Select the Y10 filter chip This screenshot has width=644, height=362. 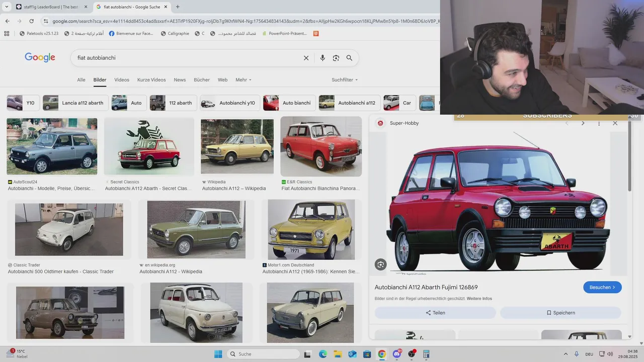pos(23,103)
